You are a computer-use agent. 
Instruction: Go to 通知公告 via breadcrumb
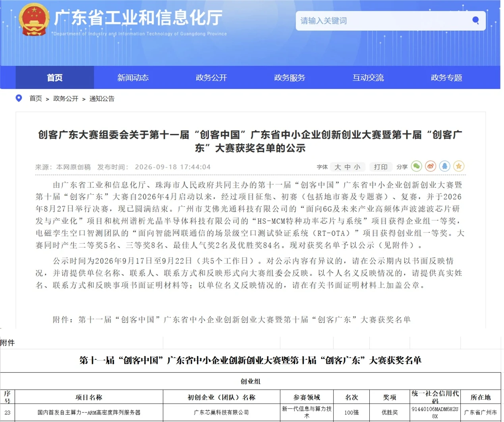click(x=102, y=98)
